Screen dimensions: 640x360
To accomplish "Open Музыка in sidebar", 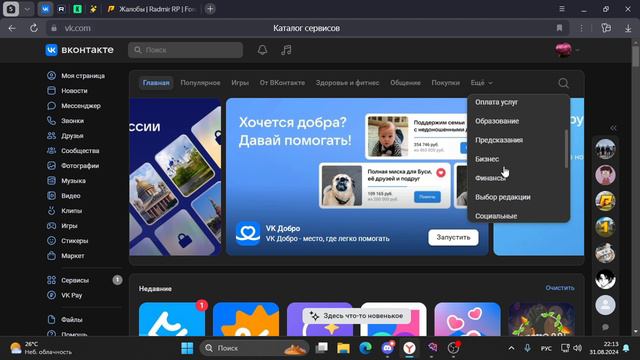I will pyautogui.click(x=67, y=180).
